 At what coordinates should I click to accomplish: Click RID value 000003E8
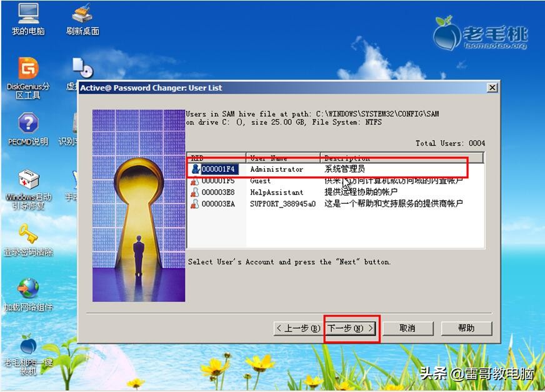click(218, 193)
